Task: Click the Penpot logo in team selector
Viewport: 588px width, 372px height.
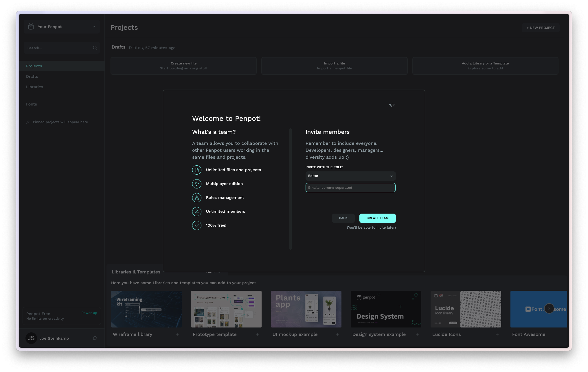Action: click(31, 27)
